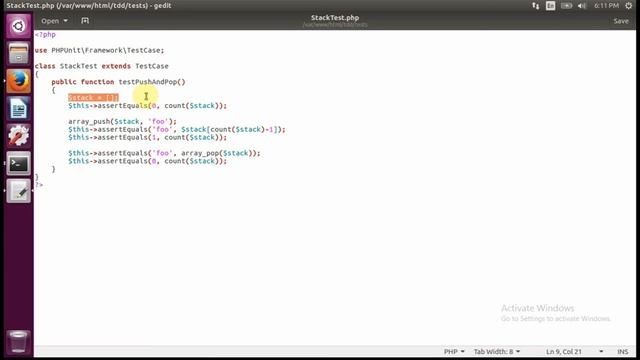
Task: Open the system session gear menu
Action: pos(629,6)
